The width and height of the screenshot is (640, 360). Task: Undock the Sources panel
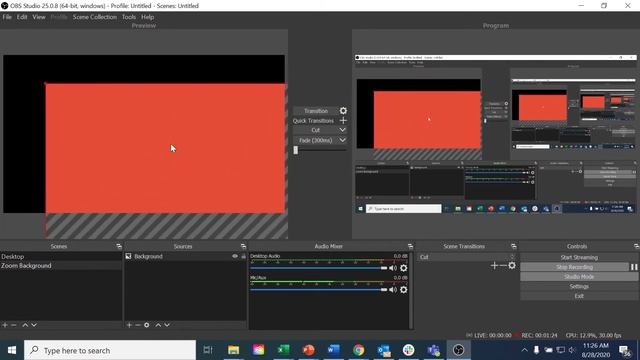click(243, 246)
